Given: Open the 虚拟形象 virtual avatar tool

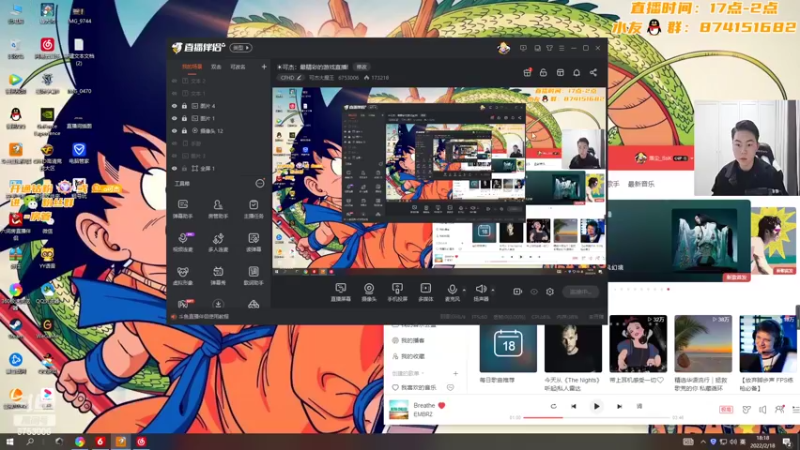Looking at the screenshot, I should click(x=183, y=276).
